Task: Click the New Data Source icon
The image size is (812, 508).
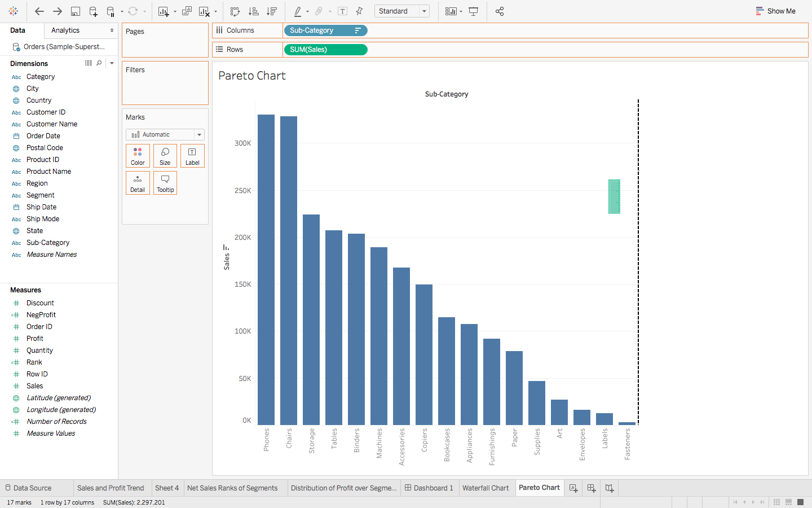Action: [x=93, y=11]
